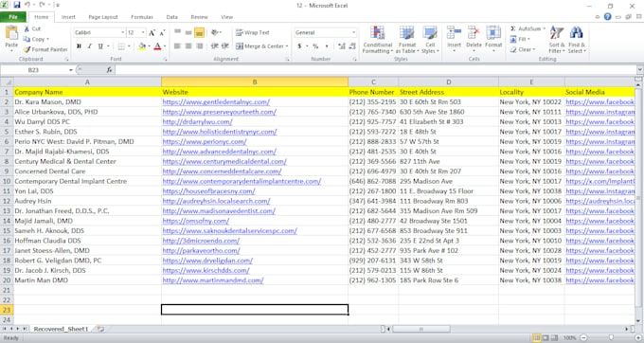The height and width of the screenshot is (343, 644).
Task: Select the Format Painter brush
Action: [27, 49]
